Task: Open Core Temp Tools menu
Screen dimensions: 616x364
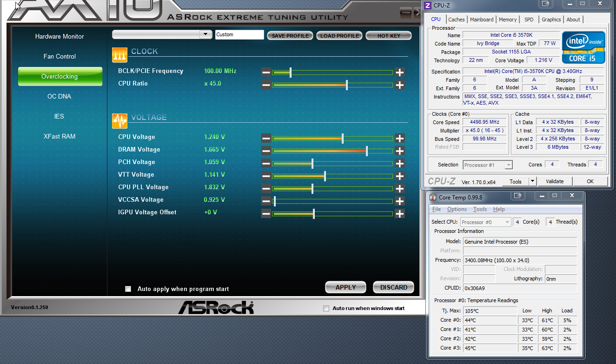Action: pyautogui.click(x=480, y=209)
